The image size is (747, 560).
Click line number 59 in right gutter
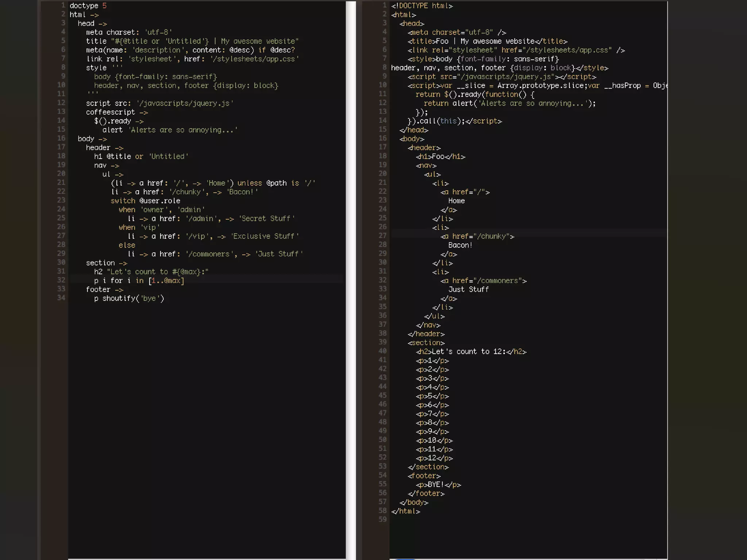tap(382, 519)
